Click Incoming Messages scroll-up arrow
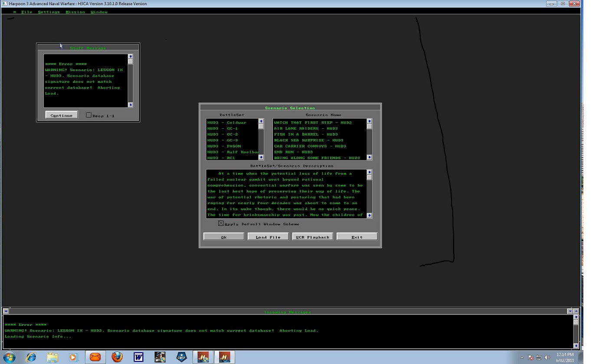 [576, 317]
